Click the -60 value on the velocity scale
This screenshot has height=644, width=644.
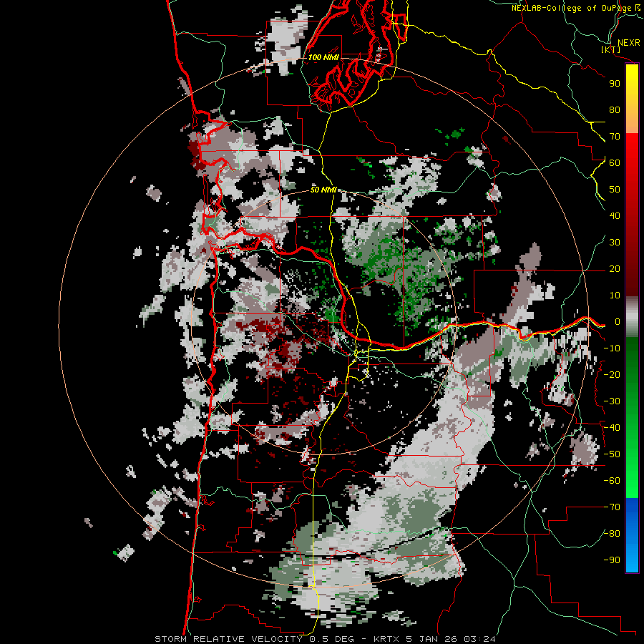point(612,481)
